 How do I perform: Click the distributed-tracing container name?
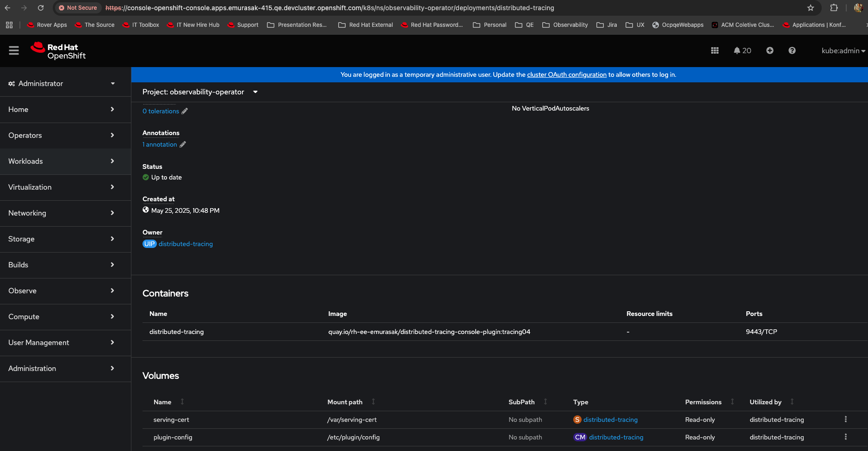[x=176, y=332]
